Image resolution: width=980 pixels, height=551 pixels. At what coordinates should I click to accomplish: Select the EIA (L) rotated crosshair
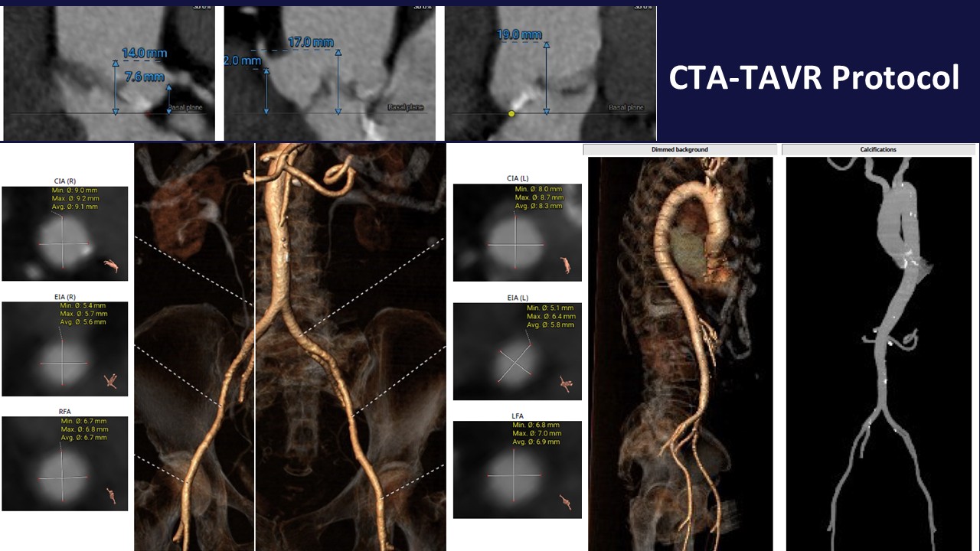(514, 361)
